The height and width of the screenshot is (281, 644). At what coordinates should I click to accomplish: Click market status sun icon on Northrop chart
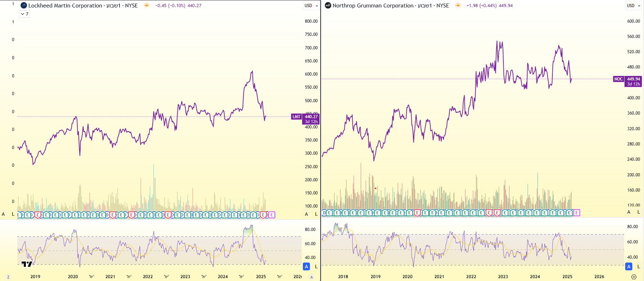pyautogui.click(x=458, y=5)
